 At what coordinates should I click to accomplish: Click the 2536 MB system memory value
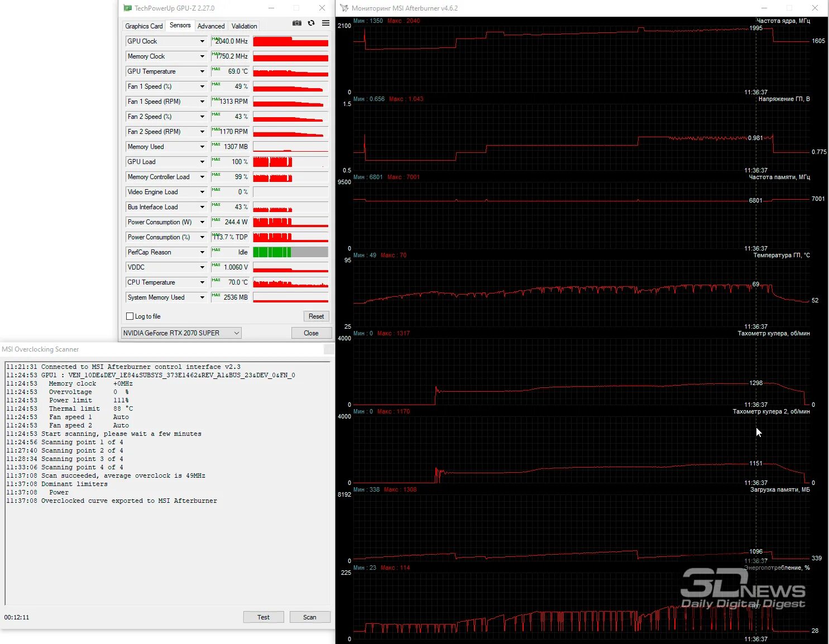(x=230, y=297)
